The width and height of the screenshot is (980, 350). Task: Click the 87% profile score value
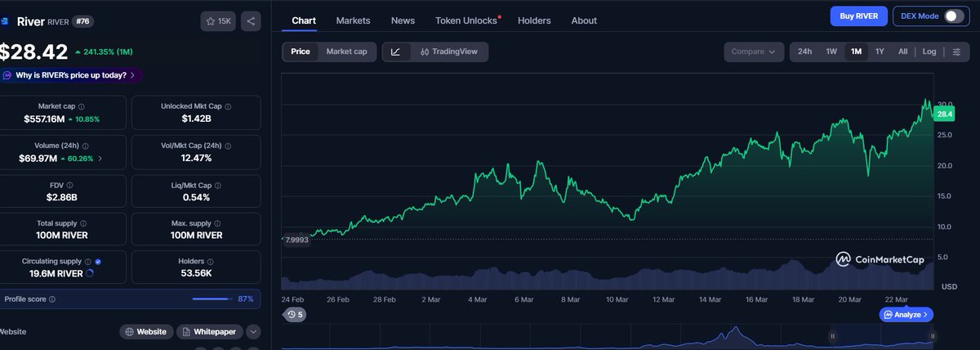245,299
